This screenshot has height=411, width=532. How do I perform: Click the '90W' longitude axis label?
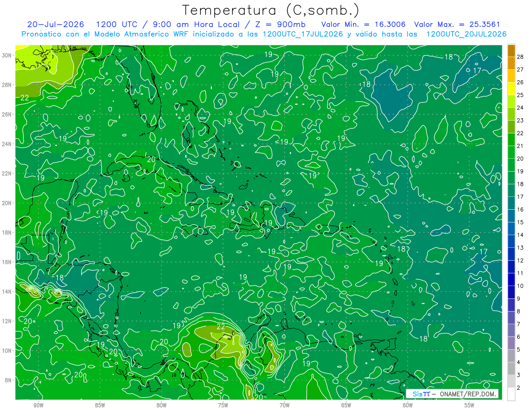[38, 405]
